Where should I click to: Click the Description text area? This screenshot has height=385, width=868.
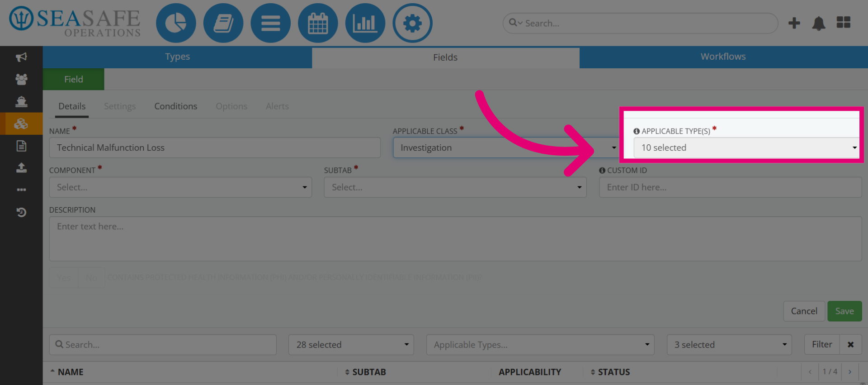455,239
